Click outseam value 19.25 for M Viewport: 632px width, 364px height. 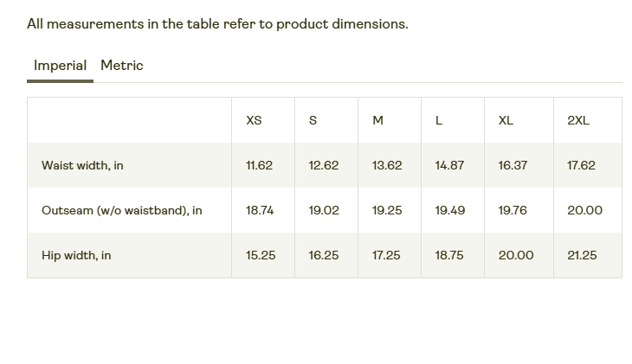pos(387,210)
